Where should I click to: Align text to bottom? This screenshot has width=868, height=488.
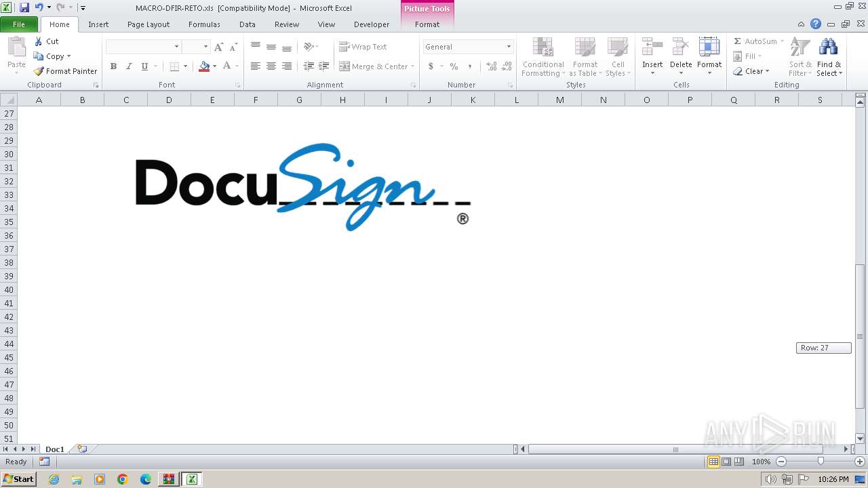[287, 47]
